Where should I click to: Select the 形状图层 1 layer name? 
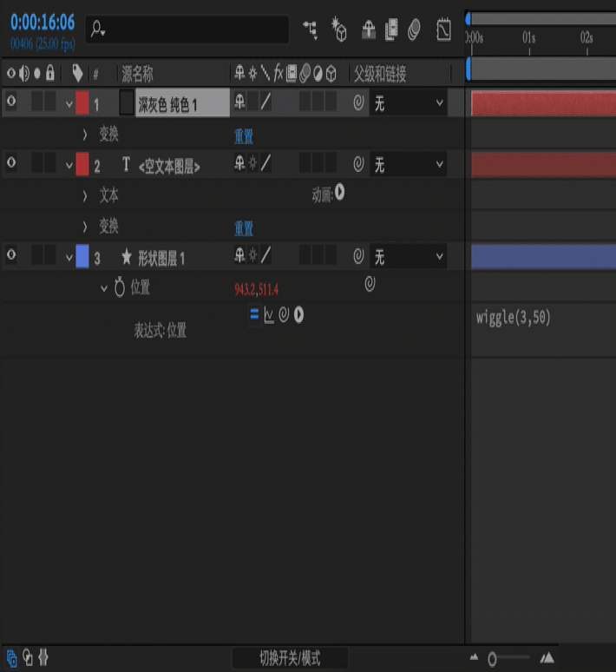(161, 259)
